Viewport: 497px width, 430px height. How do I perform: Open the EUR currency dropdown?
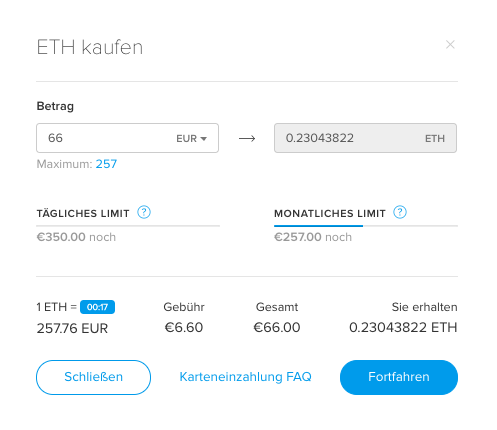pyautogui.click(x=191, y=138)
